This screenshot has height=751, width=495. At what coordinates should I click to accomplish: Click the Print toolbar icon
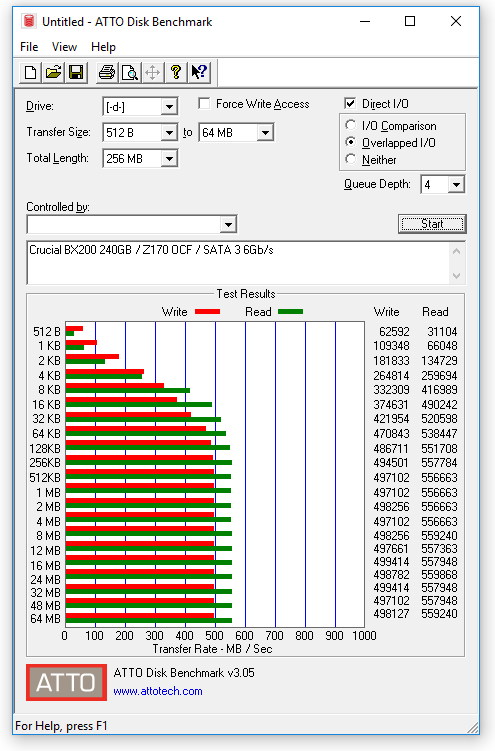pyautogui.click(x=106, y=72)
